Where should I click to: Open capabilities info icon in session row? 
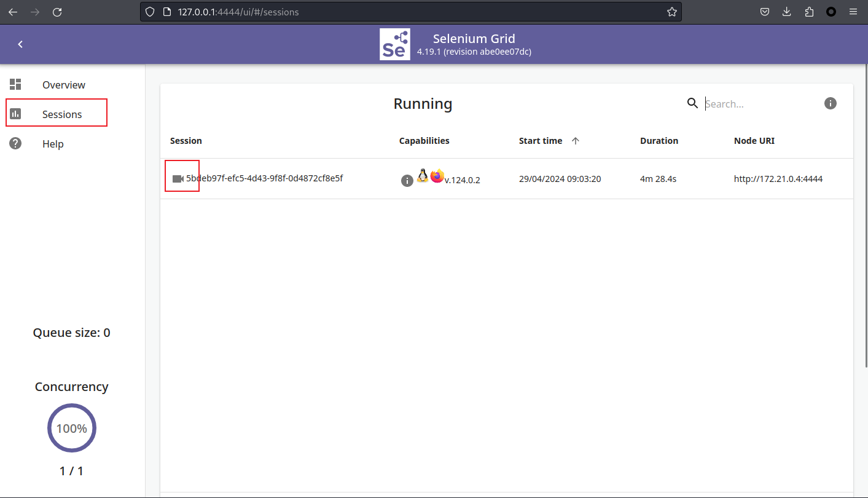[x=407, y=180]
